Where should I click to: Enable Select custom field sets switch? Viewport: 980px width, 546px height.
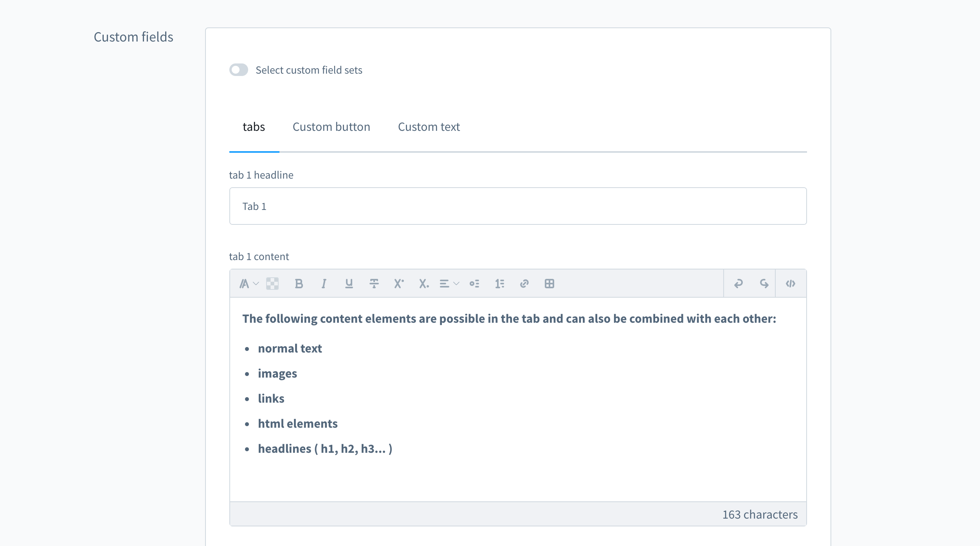(x=239, y=70)
